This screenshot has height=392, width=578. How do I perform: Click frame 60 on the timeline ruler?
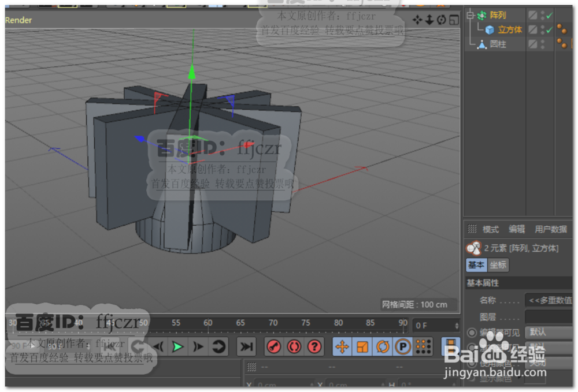pyautogui.click(x=208, y=323)
